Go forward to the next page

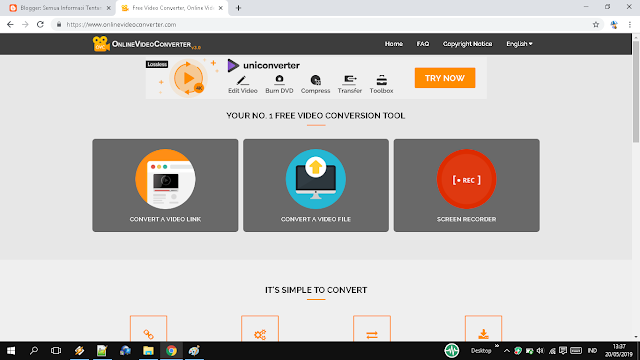[x=25, y=24]
